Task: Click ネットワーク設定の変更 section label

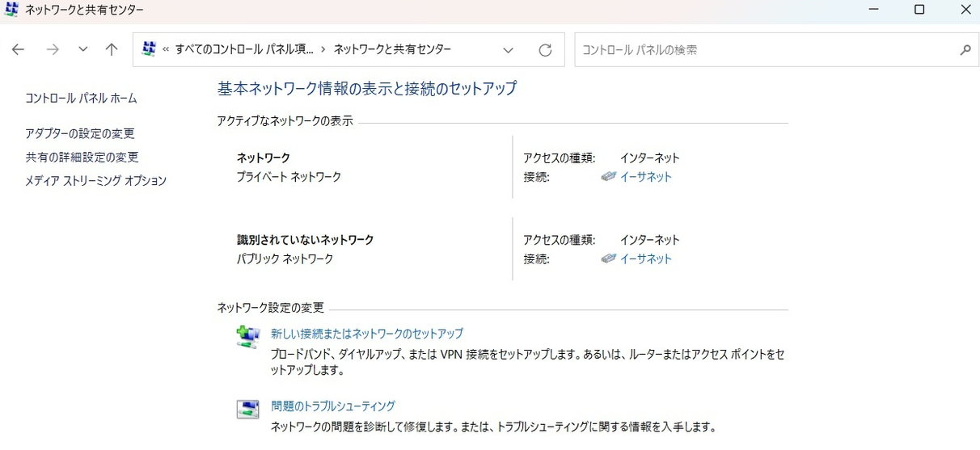Action: 270,308
